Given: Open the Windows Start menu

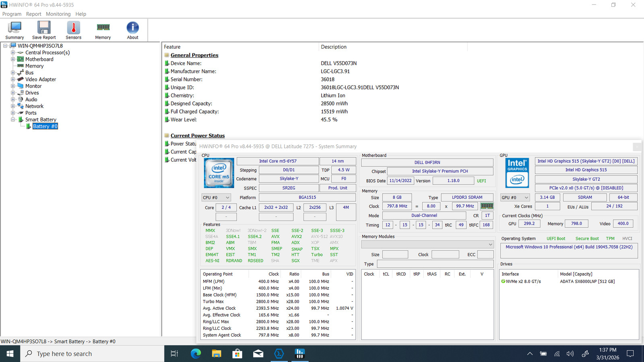Looking at the screenshot, I should 10,354.
